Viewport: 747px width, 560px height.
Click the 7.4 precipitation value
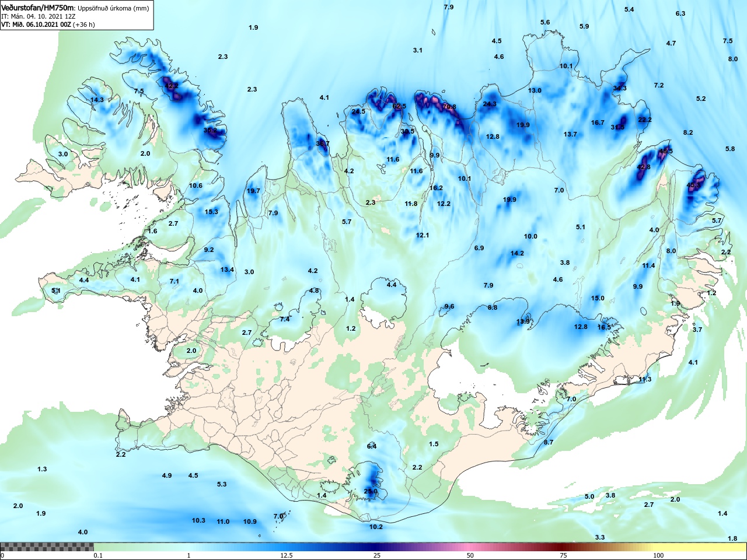point(285,319)
